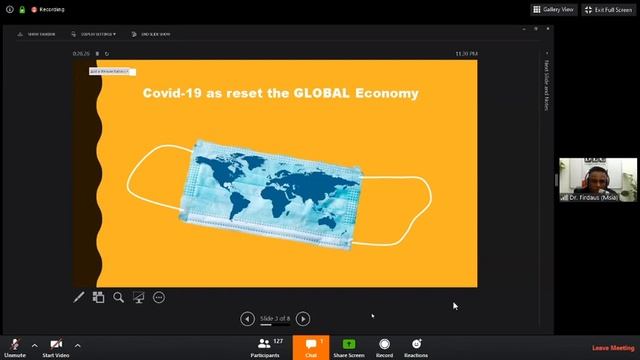640x360 pixels.
Task: Open the Participants panel
Action: (266, 348)
